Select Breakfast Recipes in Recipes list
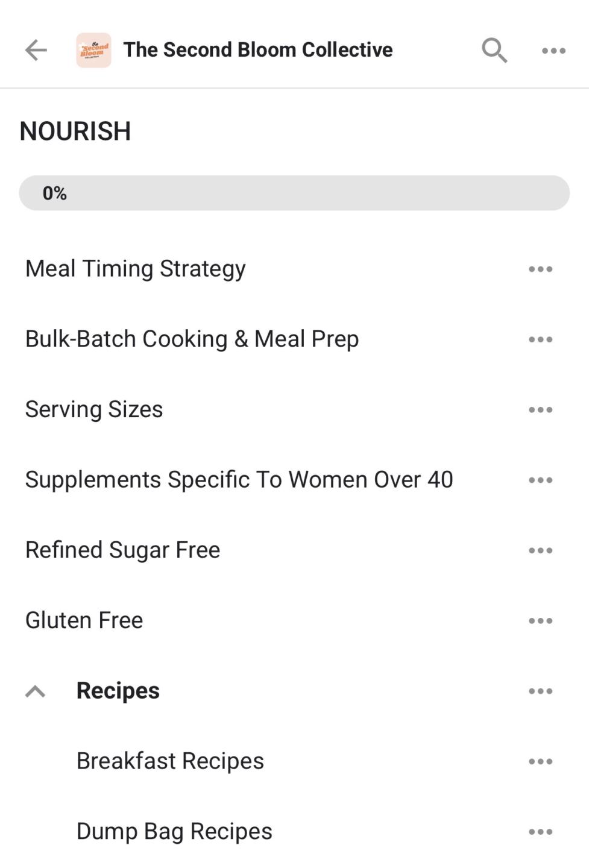This screenshot has height=868, width=589. tap(170, 761)
